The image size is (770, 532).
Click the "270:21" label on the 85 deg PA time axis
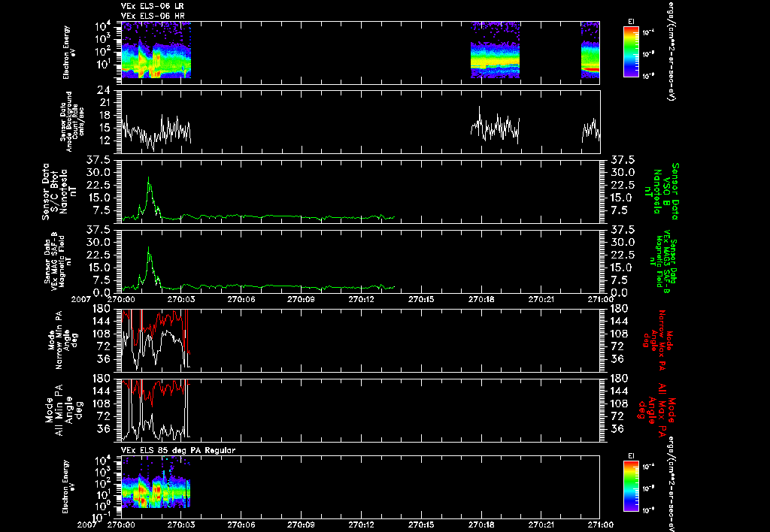[541, 524]
